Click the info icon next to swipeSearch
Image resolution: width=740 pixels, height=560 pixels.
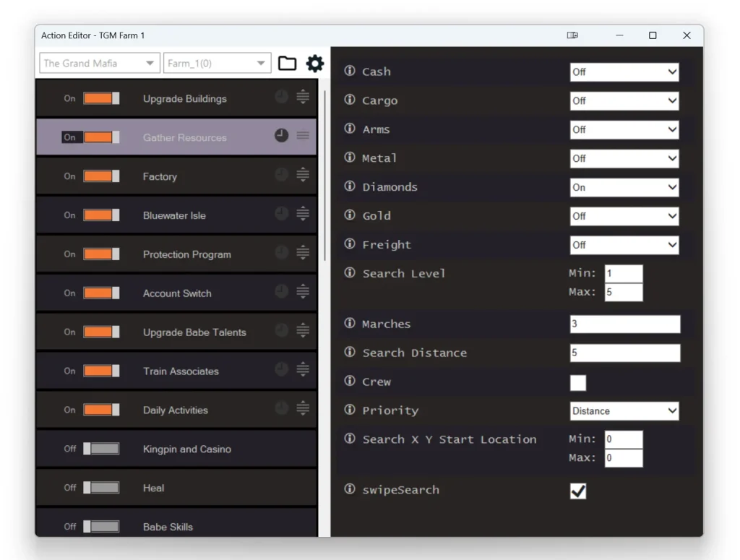click(350, 488)
